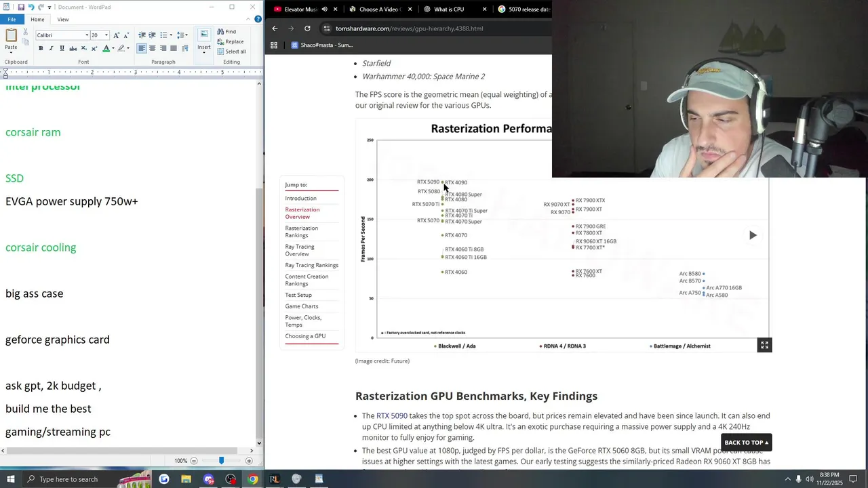Open the text color dropdown arrow
Viewport: 868px width, 488px height.
tap(113, 48)
